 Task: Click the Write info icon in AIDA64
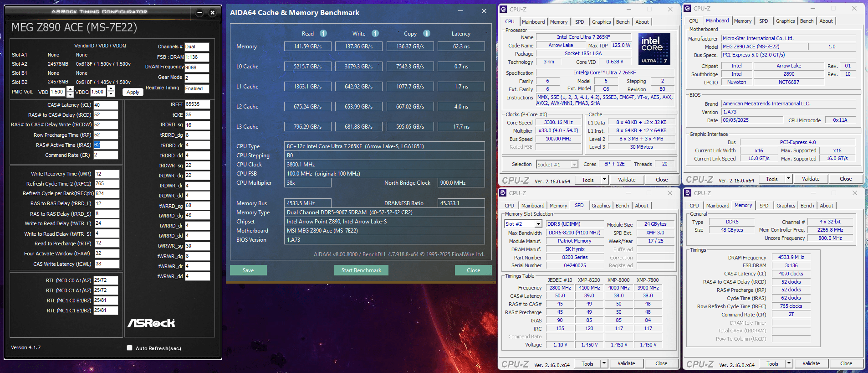coord(375,33)
